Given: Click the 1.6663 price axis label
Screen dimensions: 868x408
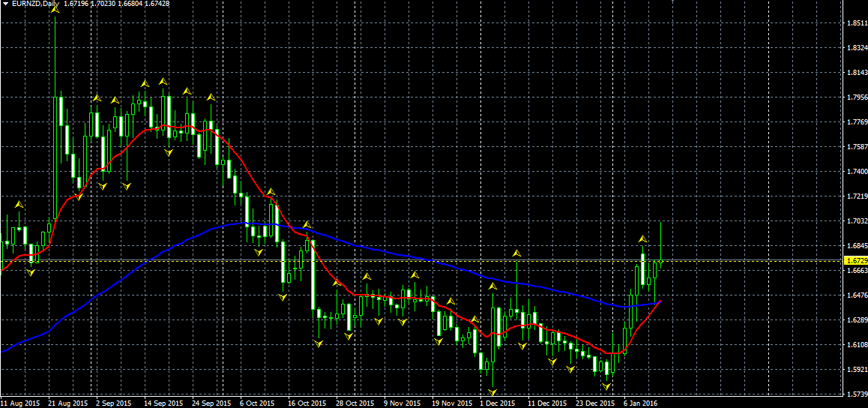Looking at the screenshot, I should click(x=856, y=271).
